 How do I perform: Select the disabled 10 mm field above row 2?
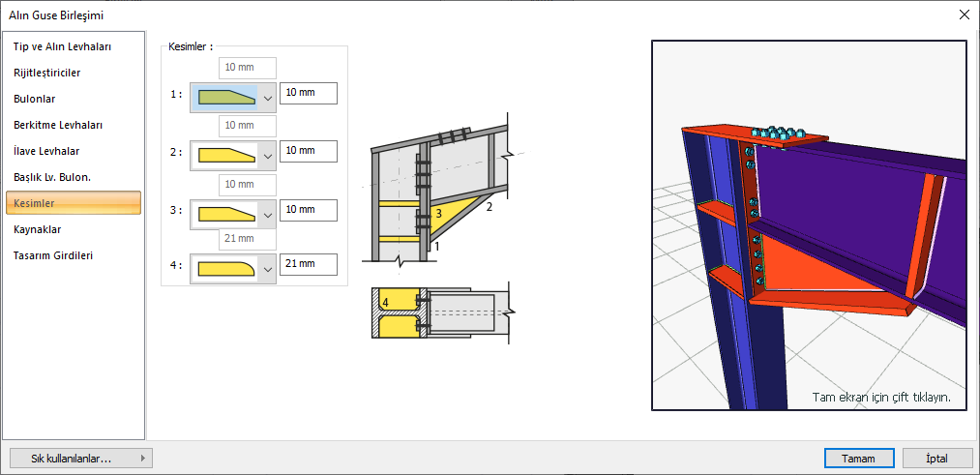(248, 126)
